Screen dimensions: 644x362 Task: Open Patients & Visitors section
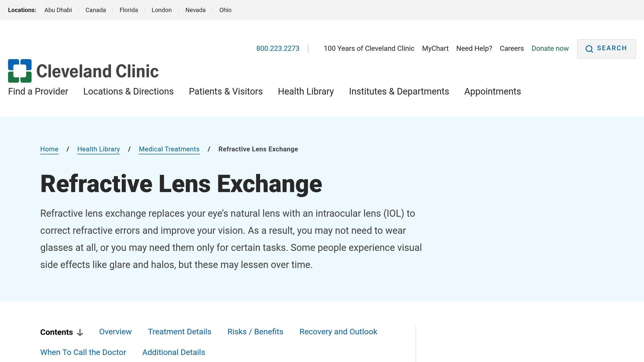point(225,91)
